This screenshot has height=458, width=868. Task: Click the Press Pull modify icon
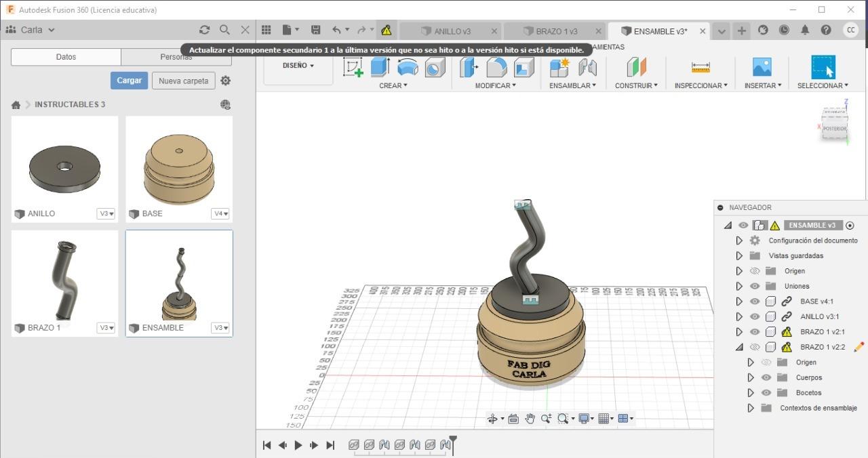469,67
